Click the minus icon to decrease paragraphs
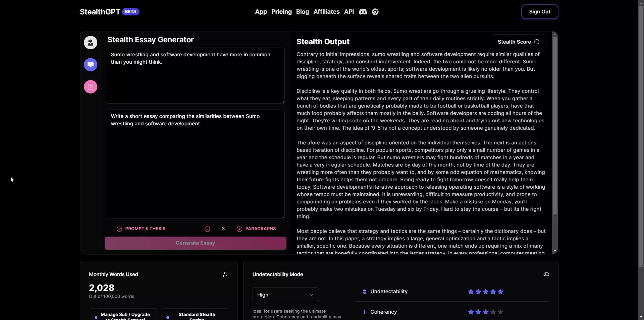This screenshot has height=320, width=644. [207, 229]
